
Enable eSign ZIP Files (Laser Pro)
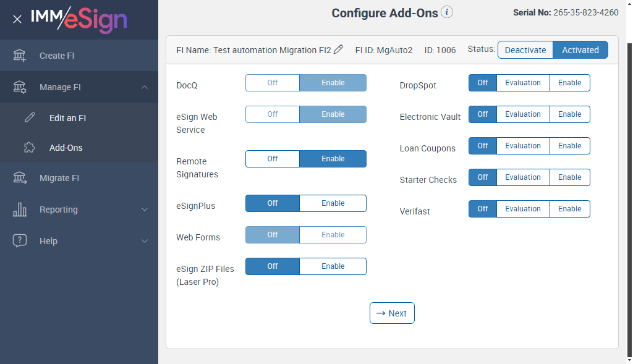point(333,266)
